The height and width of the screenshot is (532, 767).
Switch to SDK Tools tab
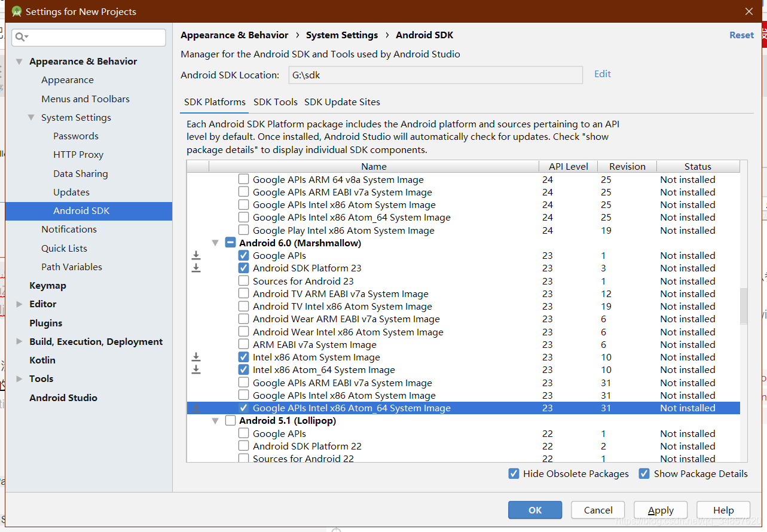click(x=276, y=102)
